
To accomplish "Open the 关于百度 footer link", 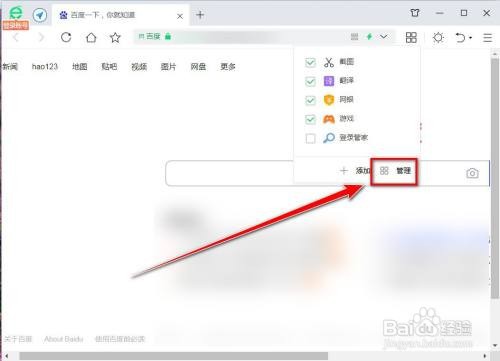I will (18, 339).
